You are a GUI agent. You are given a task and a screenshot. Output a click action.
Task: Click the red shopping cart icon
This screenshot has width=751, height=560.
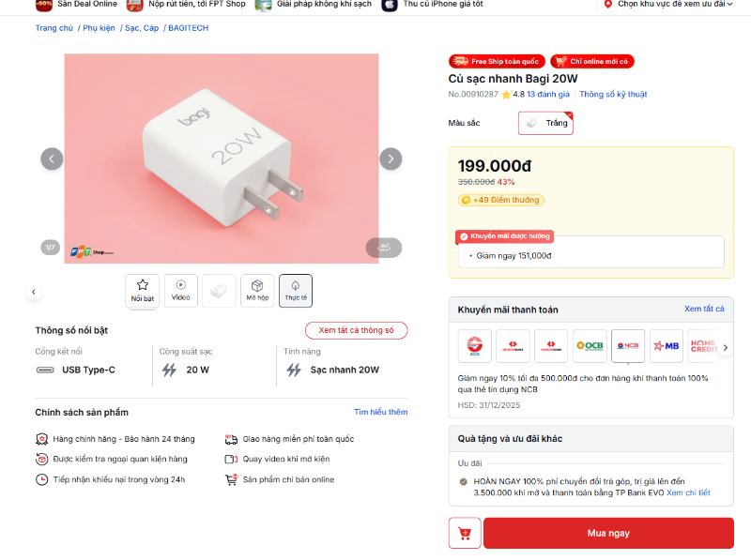pos(464,532)
